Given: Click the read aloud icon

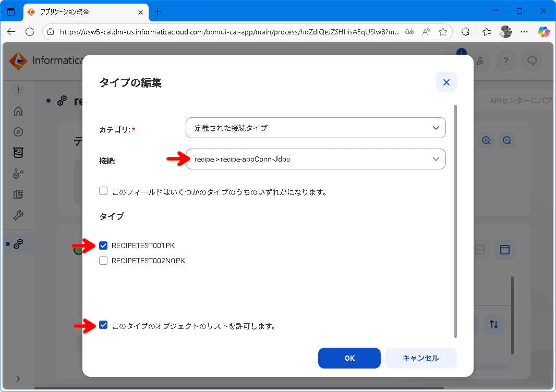Looking at the screenshot, I should point(426,32).
